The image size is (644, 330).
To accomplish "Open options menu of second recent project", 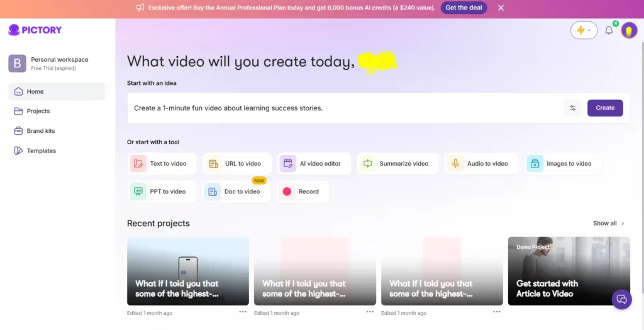I will (x=370, y=312).
